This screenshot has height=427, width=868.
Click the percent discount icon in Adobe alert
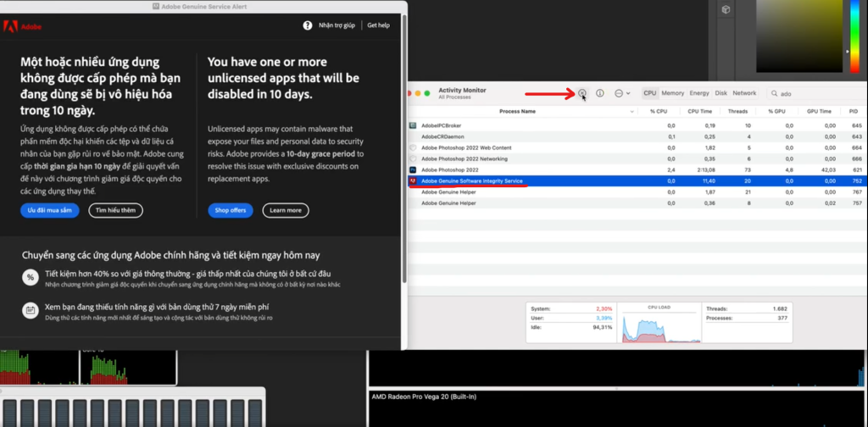point(31,277)
